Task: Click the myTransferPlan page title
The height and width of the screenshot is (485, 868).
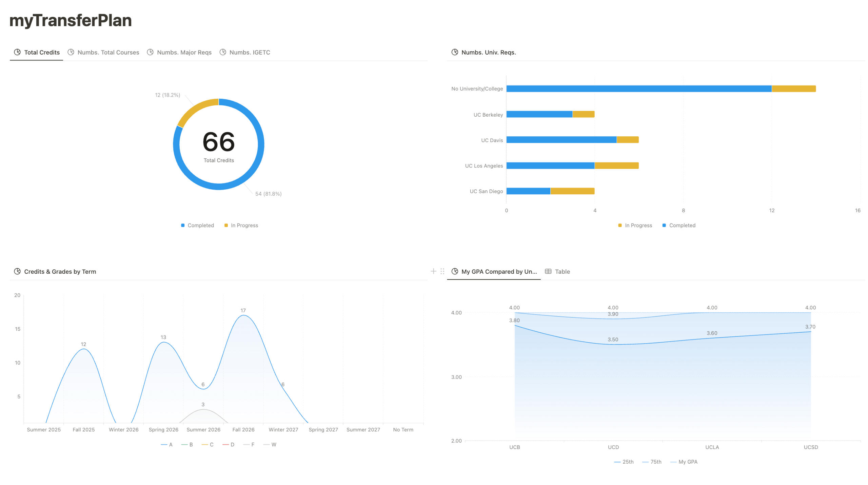Action: pos(71,20)
